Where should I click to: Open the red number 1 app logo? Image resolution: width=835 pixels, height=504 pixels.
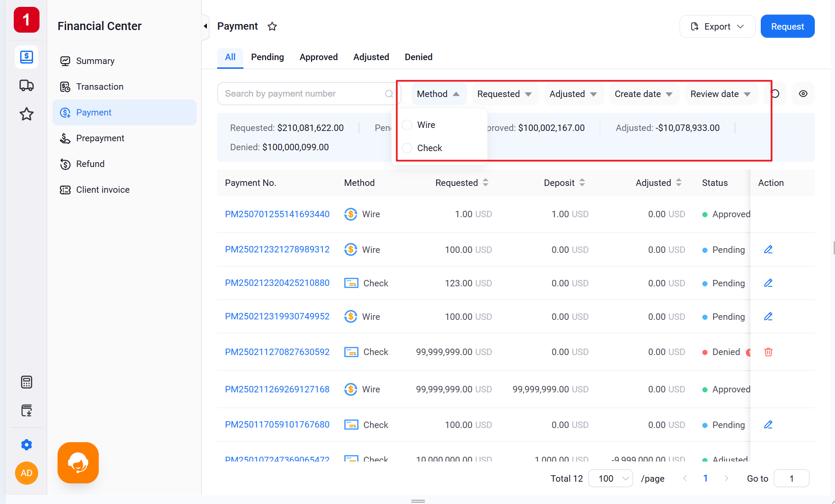click(x=27, y=20)
